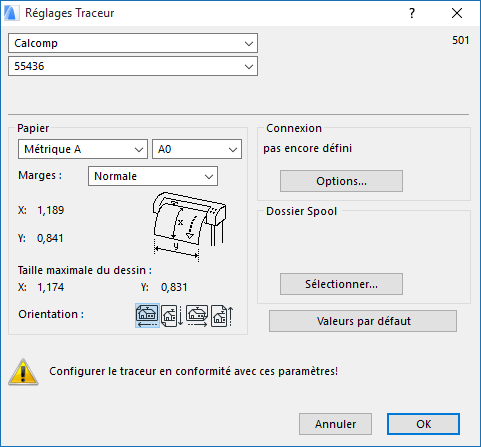Click the paper Y value 0,841
Viewport: 481px width, 447px height.
tap(50, 238)
